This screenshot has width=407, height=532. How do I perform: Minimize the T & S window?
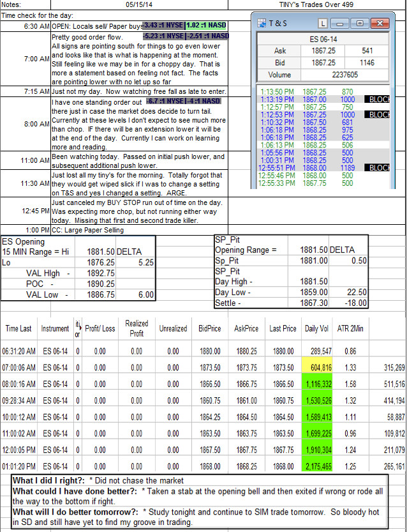[x=340, y=24]
